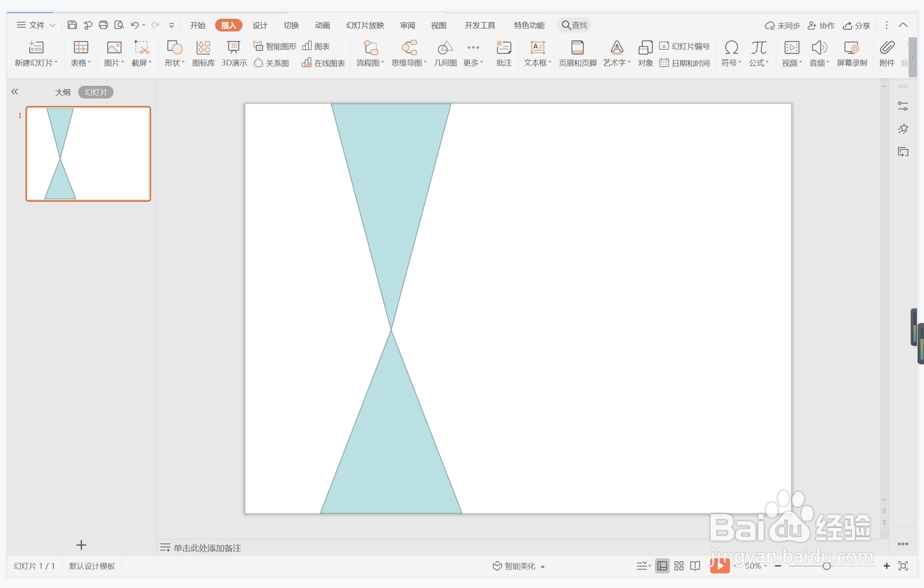This screenshot has height=588, width=924.
Task: Click the 页眉和页脚 header footer icon
Action: (577, 54)
